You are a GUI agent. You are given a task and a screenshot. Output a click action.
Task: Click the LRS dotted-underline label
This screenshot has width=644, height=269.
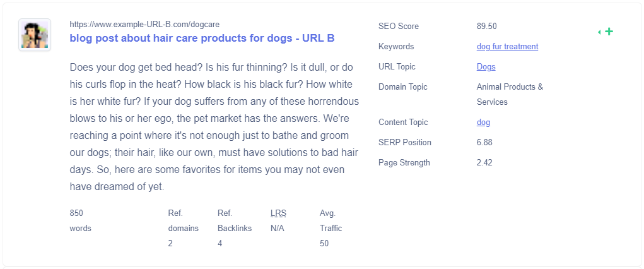(278, 213)
